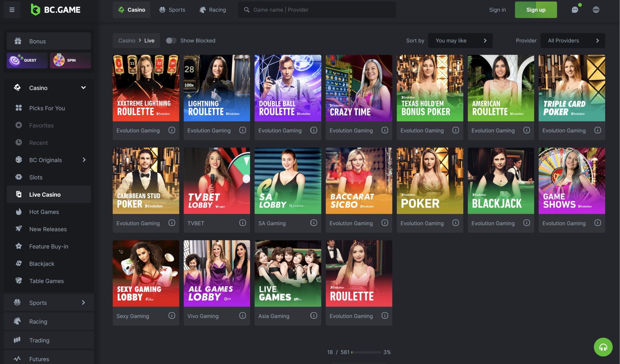Focus the Game name search field
Screen dimensions: 620x364
click(x=317, y=10)
